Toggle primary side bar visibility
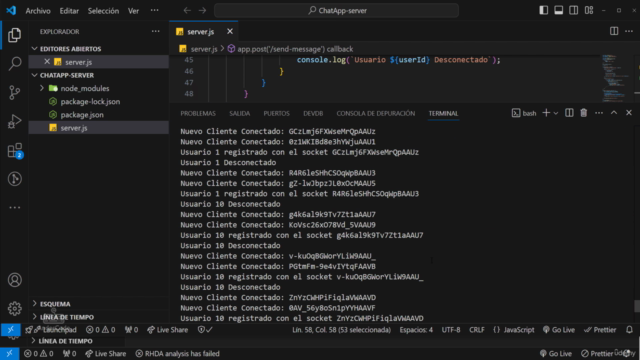This screenshot has width=640, height=360. click(x=543, y=10)
